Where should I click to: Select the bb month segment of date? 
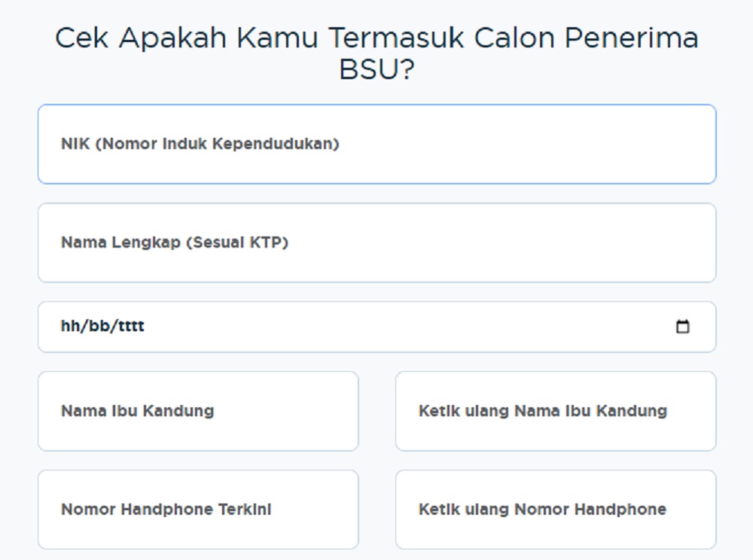(99, 326)
